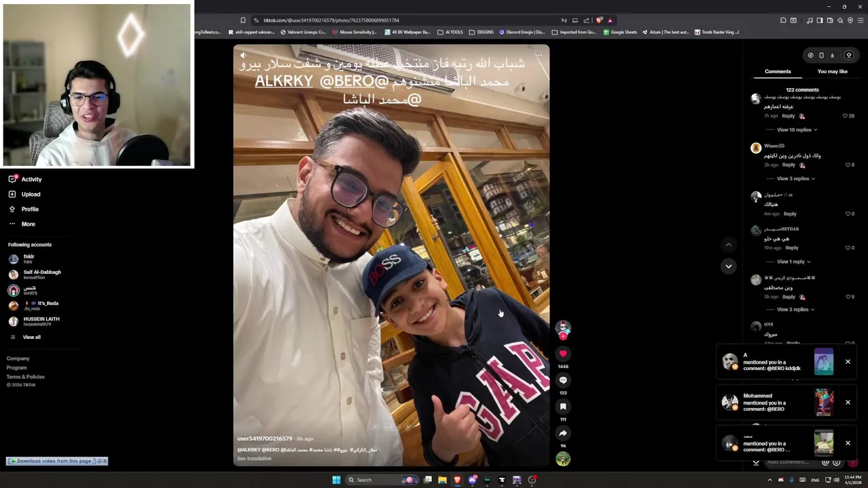
Task: Open thumbnail in A's mention notification
Action: [824, 362]
